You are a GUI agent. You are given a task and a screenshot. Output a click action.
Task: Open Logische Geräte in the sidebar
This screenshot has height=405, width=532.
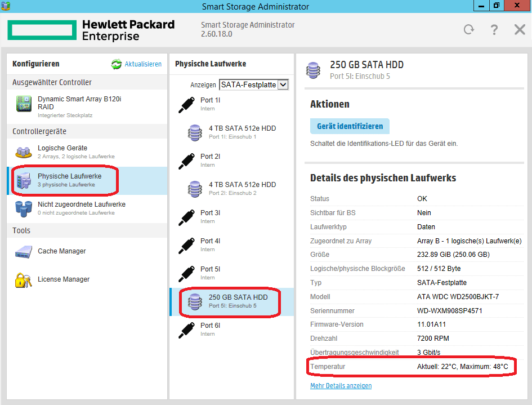click(x=87, y=153)
